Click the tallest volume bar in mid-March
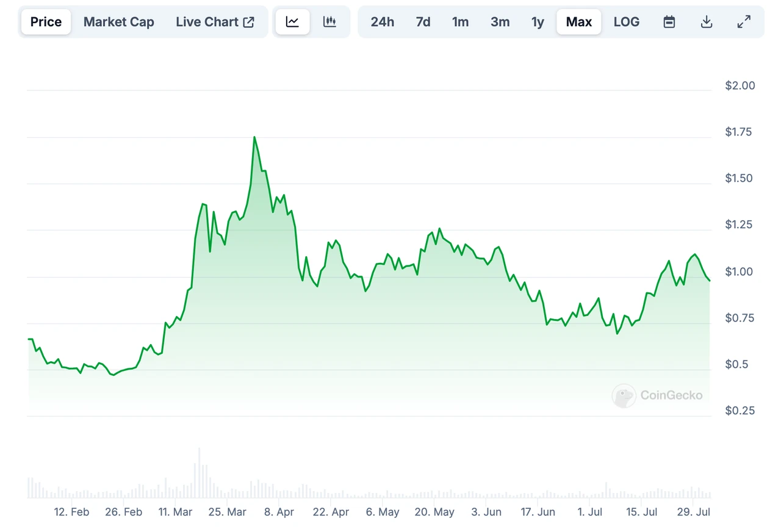 click(200, 473)
